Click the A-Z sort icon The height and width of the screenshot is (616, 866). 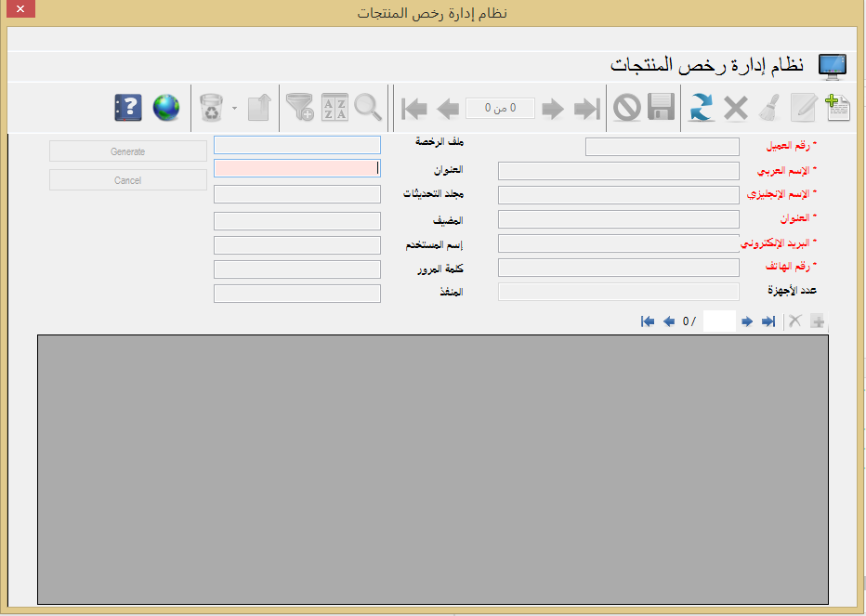coord(335,108)
